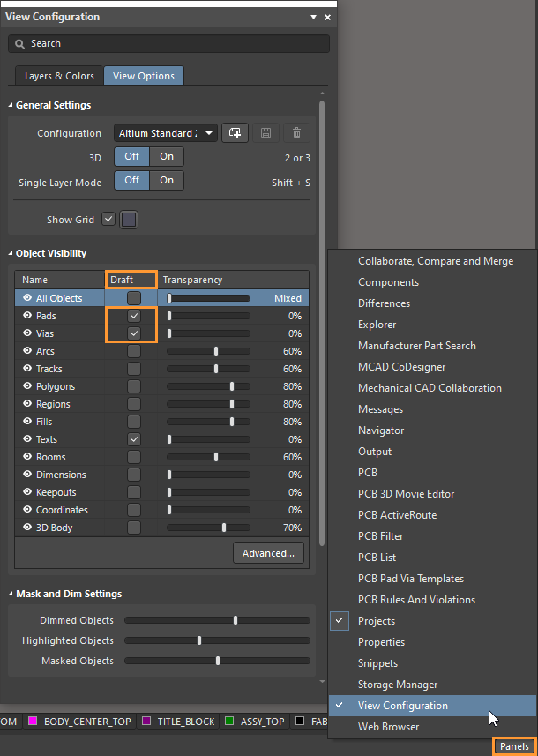The height and width of the screenshot is (756, 538).
Task: Click the Advanced... button
Action: click(x=268, y=553)
